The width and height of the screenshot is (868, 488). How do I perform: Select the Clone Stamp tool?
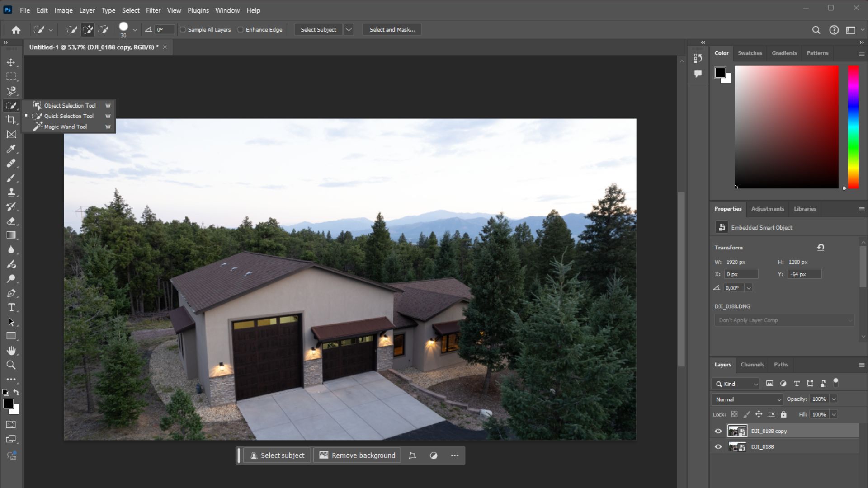tap(11, 192)
